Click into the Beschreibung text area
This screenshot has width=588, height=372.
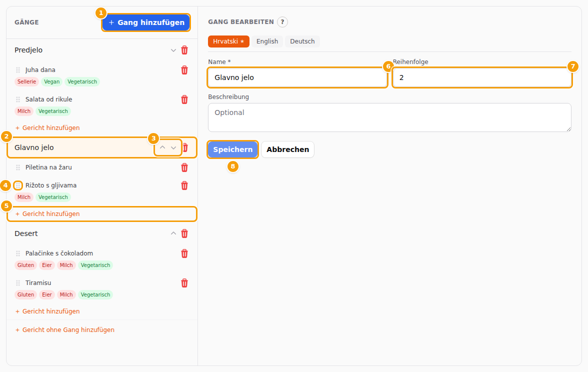389,118
